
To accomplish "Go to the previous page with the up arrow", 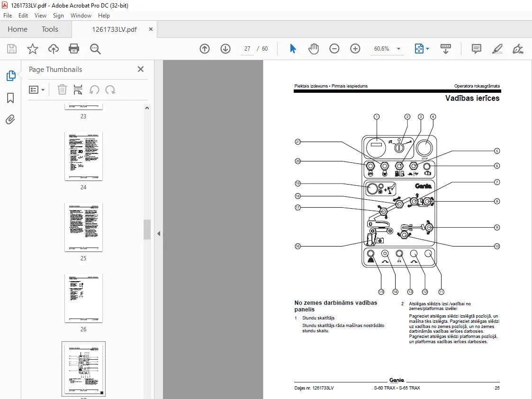I will point(205,49).
